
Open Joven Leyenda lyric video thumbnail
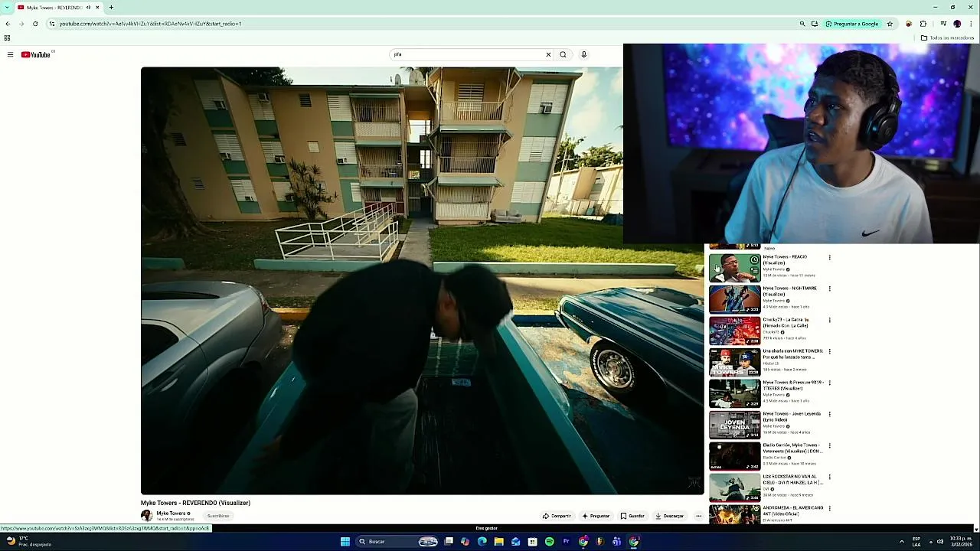coord(734,425)
